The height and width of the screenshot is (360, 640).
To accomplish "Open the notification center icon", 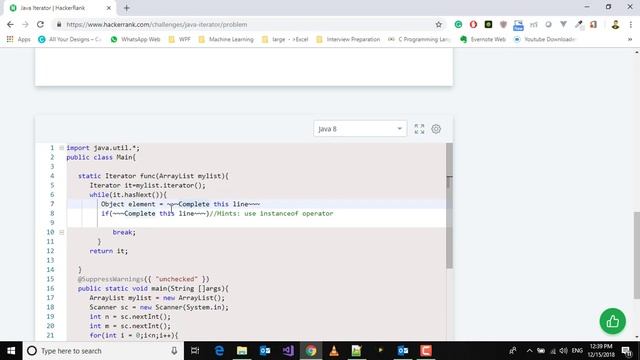I will 627,351.
